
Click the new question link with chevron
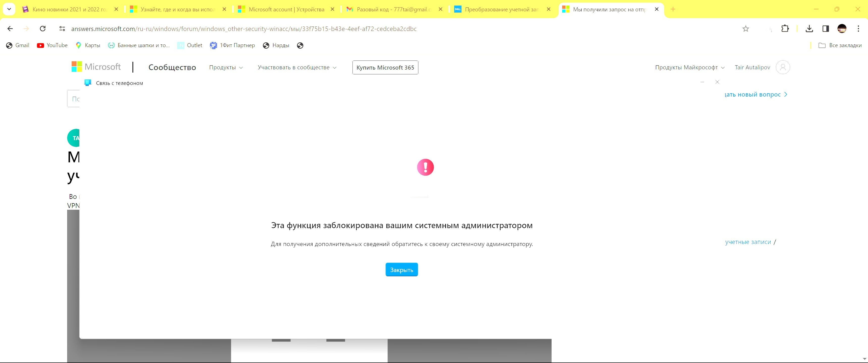[x=756, y=95]
